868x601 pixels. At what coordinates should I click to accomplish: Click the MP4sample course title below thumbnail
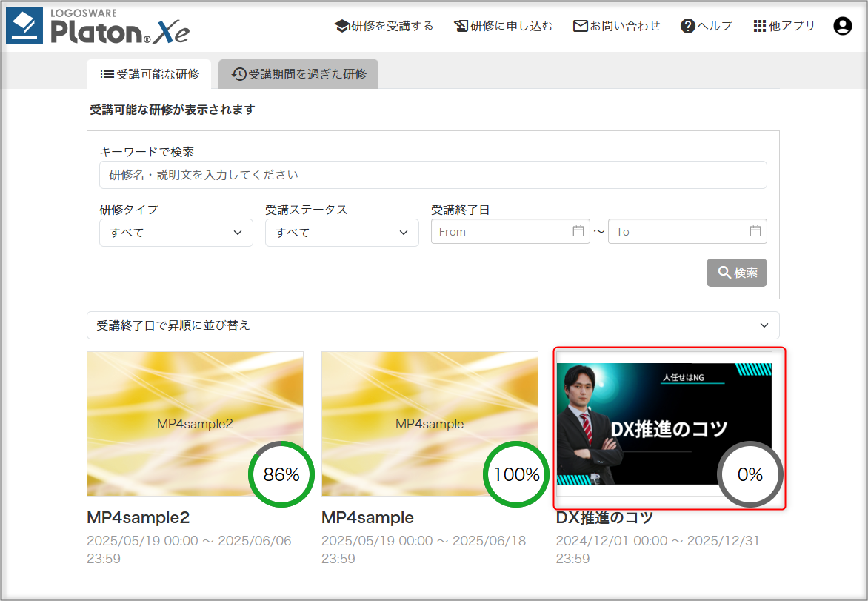[x=367, y=517]
